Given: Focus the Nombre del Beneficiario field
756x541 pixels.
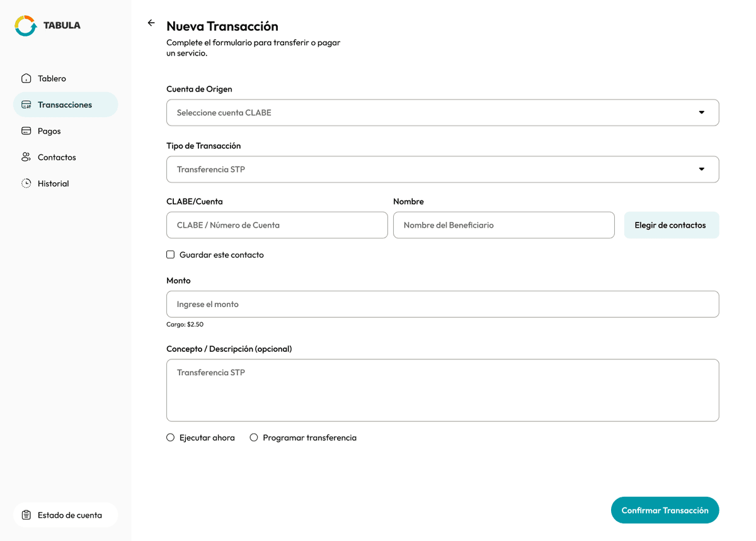Looking at the screenshot, I should tap(504, 224).
